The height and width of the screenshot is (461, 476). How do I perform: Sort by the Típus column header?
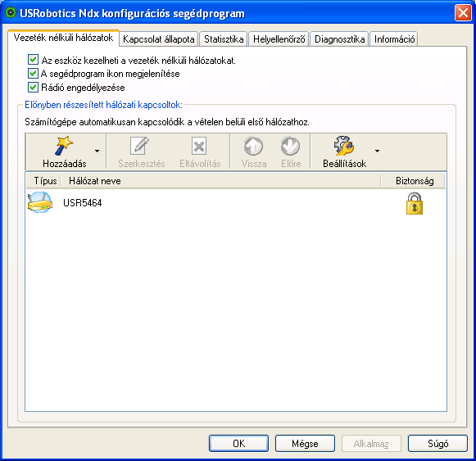click(x=43, y=181)
